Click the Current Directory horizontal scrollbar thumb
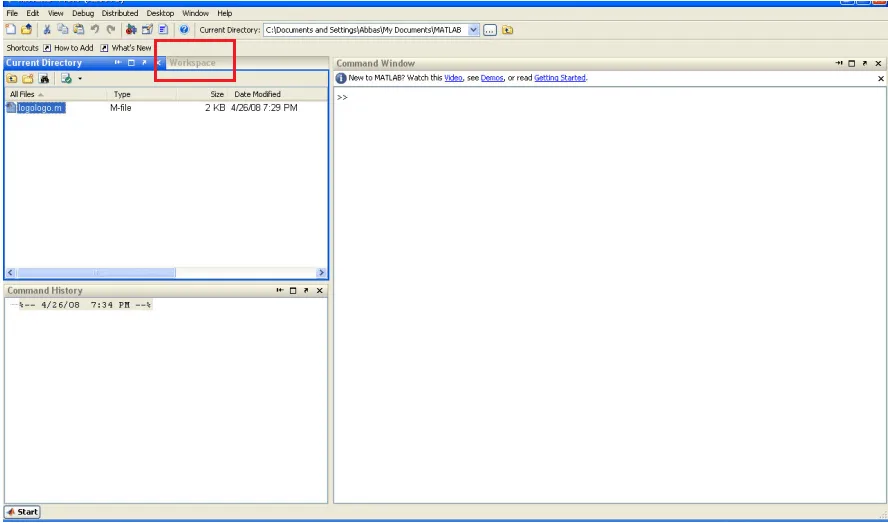Image resolution: width=888 pixels, height=523 pixels. click(x=96, y=273)
